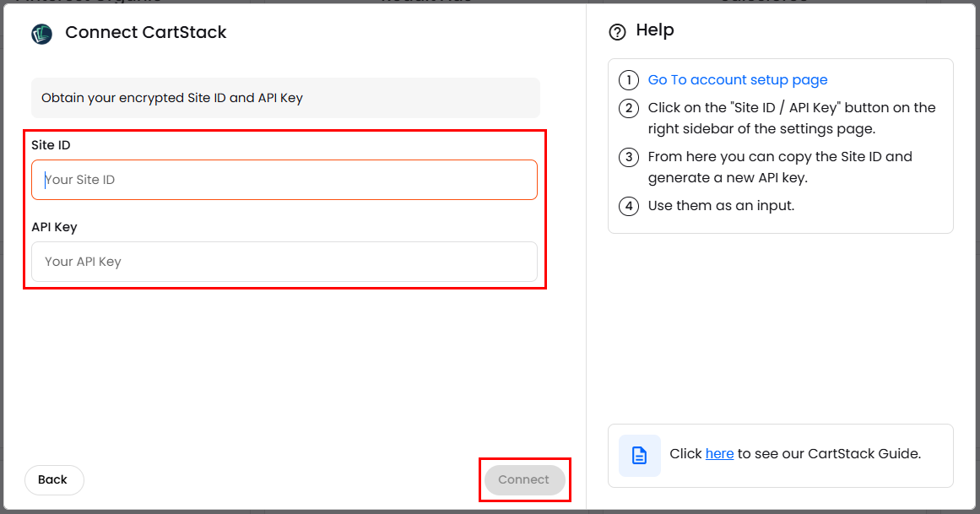
Task: Click the "Use them as an input" step text
Action: click(x=721, y=206)
